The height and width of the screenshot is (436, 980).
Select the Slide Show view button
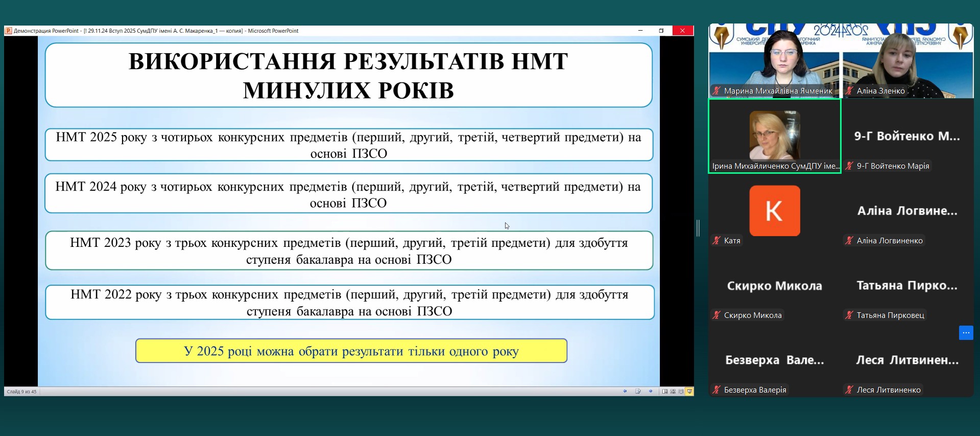click(689, 392)
